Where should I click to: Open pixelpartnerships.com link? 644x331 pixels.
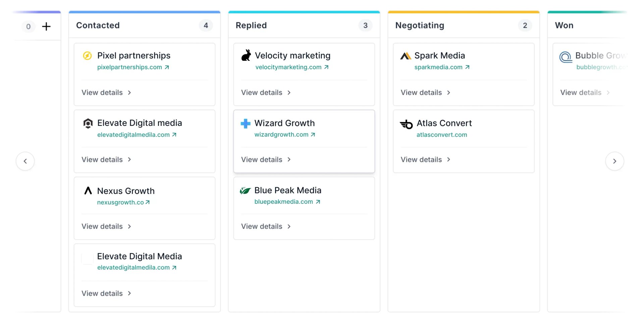(129, 67)
